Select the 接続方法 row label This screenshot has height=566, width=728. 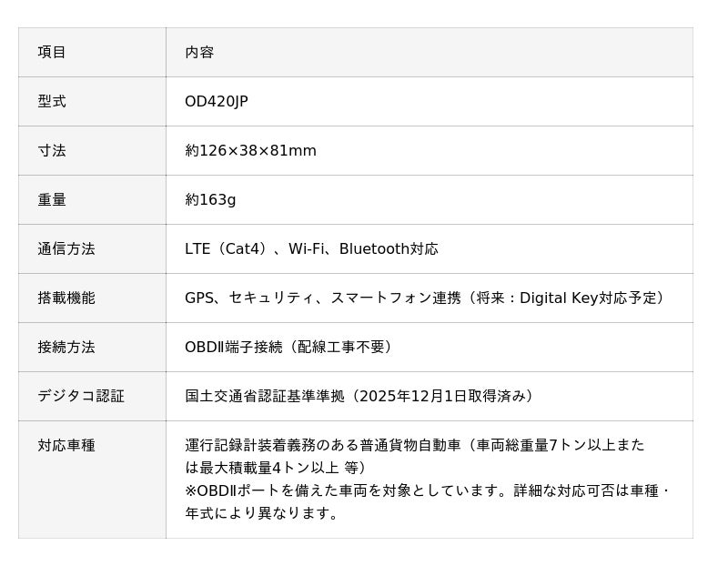[x=66, y=348]
